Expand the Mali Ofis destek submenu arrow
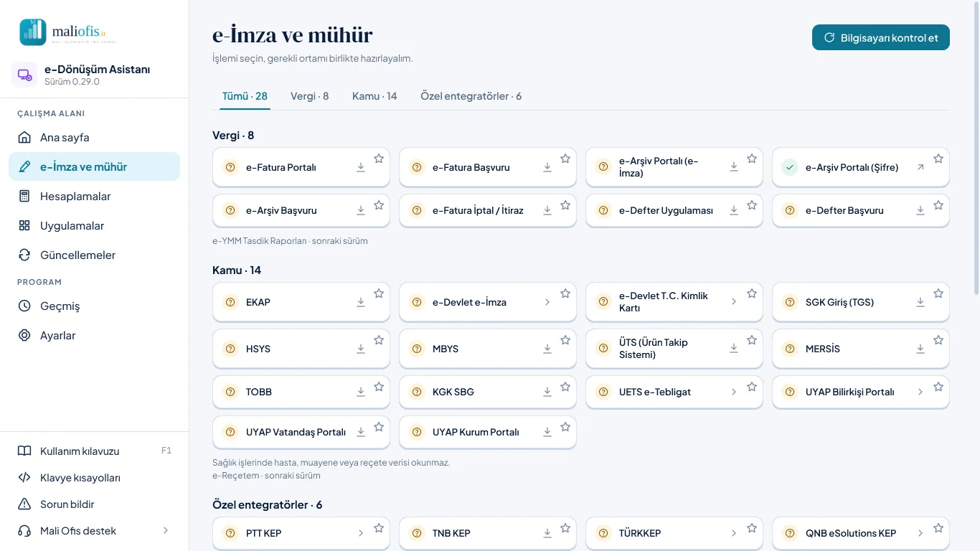 pos(166,531)
